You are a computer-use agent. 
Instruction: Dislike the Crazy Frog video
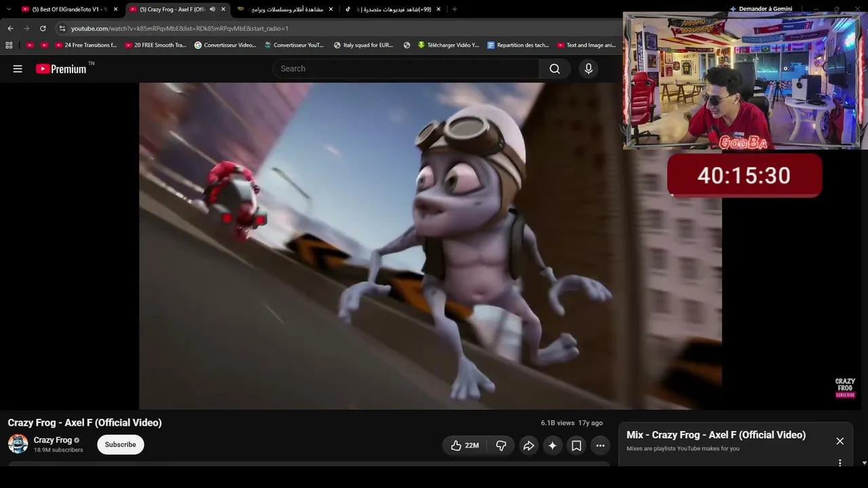501,445
